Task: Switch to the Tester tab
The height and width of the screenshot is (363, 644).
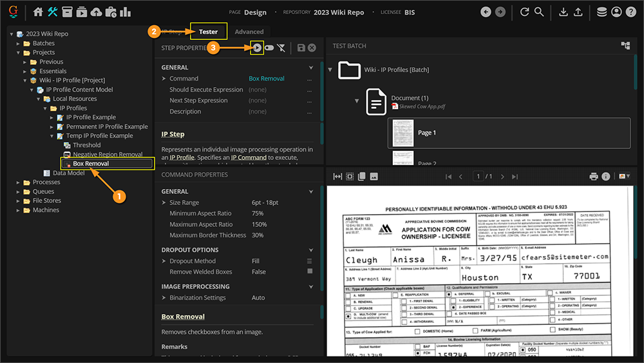Action: (208, 31)
